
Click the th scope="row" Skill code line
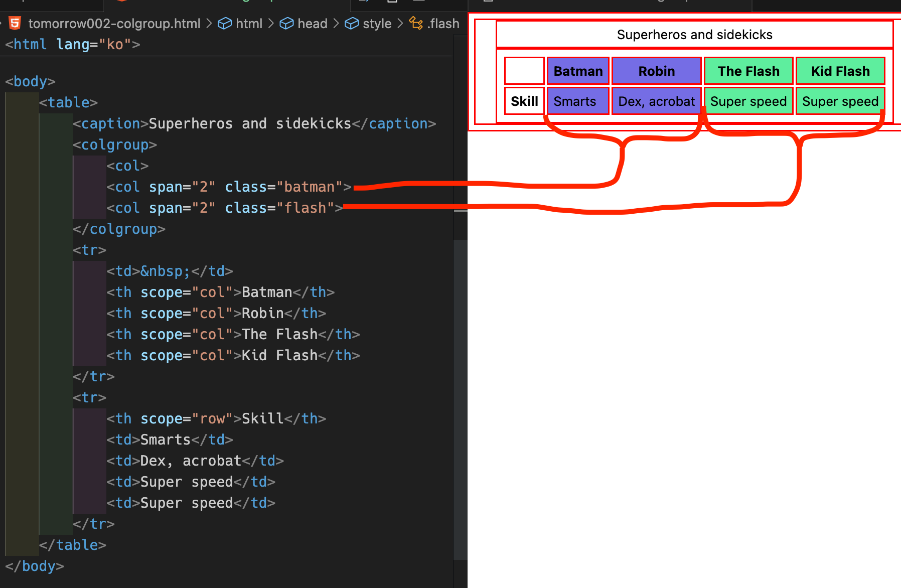pos(216,418)
